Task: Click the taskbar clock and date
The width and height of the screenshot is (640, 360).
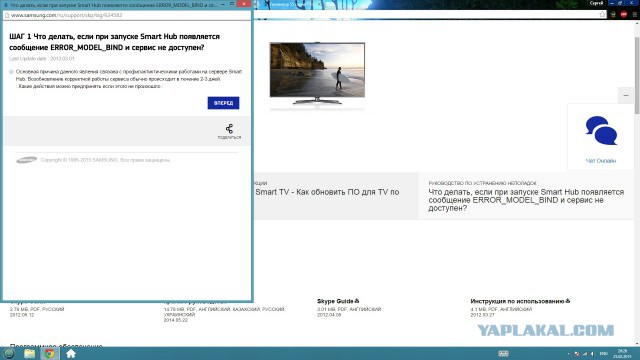Action: coord(622,353)
